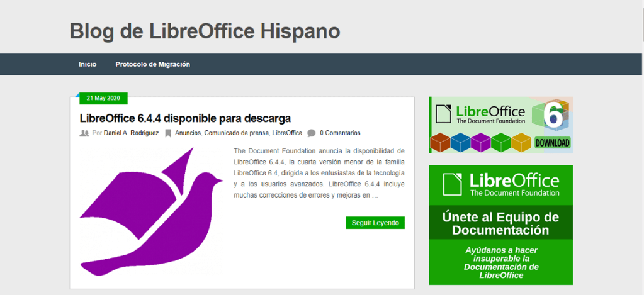View posts by Daniel A. Rodriguez
644x295 pixels.
tap(132, 133)
